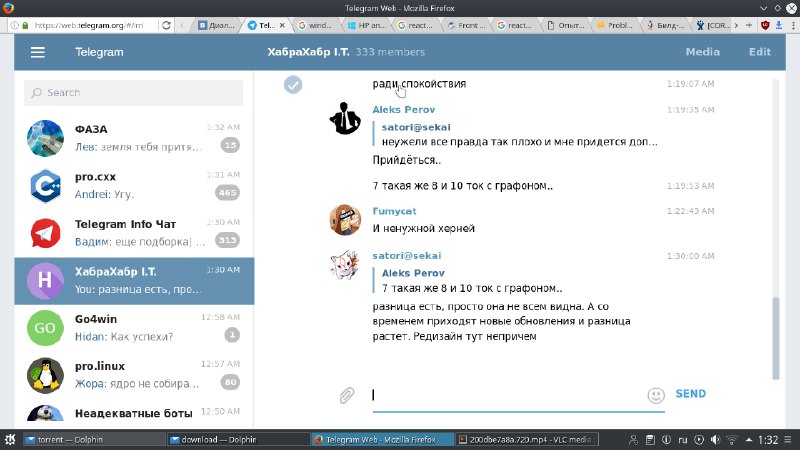Expand hidden system tray icons arrow
This screenshot has width=800, height=450.
[748, 439]
